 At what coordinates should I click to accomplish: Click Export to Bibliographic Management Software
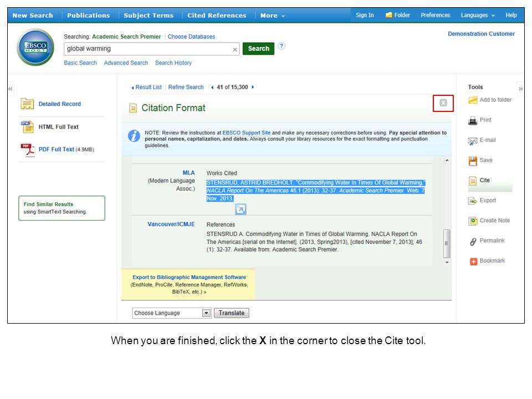[x=189, y=277]
